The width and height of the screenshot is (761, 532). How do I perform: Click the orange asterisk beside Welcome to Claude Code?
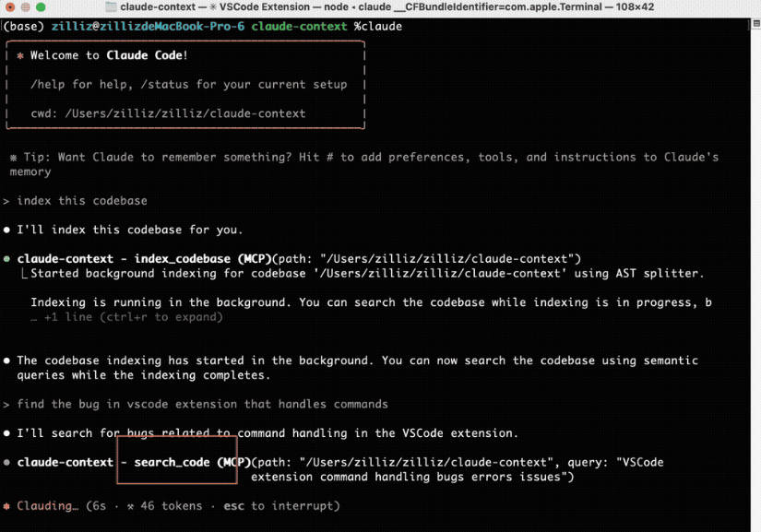point(20,55)
